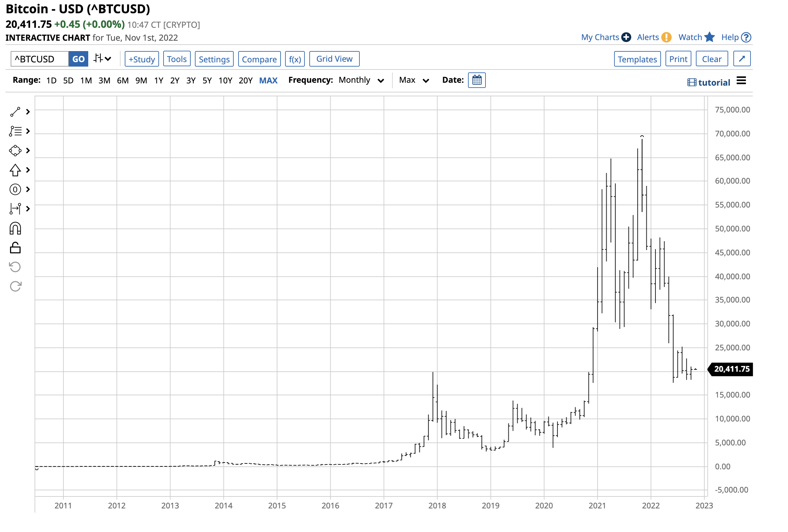The image size is (788, 532).
Task: Click the Grid View button
Action: pyautogui.click(x=334, y=59)
